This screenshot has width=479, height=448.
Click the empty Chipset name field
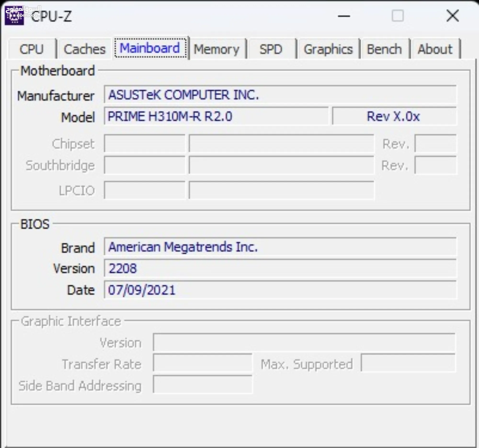tap(281, 144)
